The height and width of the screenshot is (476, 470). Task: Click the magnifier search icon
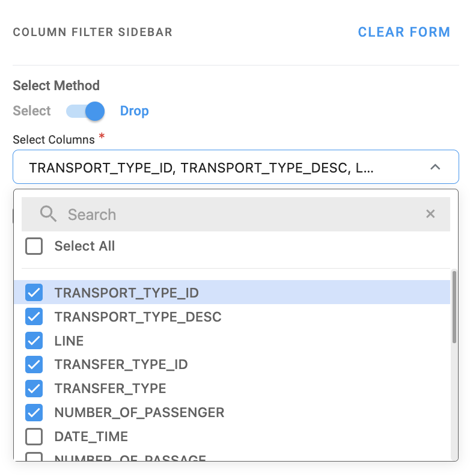coord(48,214)
